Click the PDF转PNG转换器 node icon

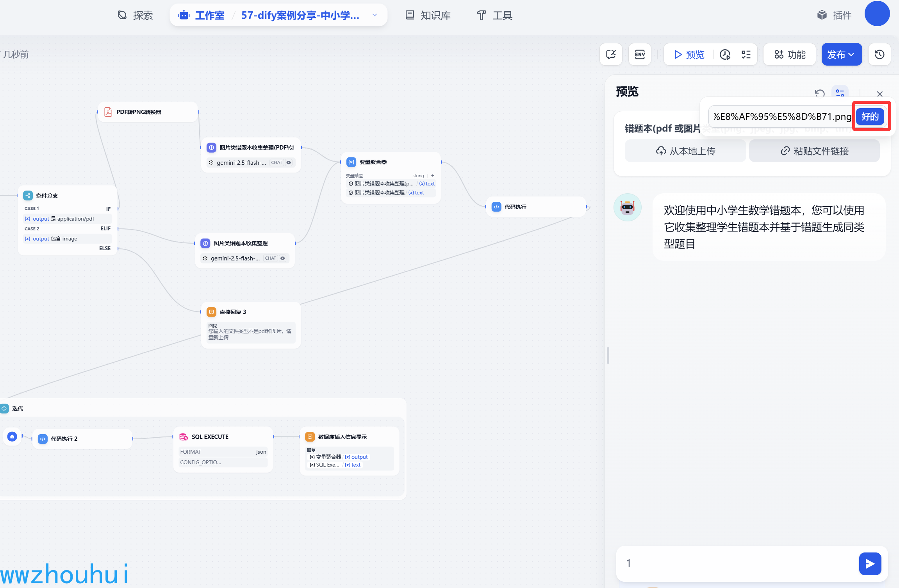click(108, 112)
